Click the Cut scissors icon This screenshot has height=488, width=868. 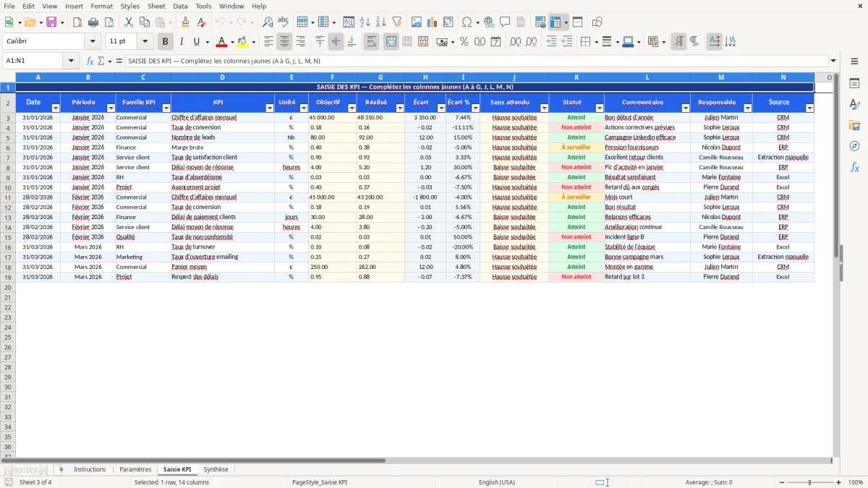click(x=129, y=22)
